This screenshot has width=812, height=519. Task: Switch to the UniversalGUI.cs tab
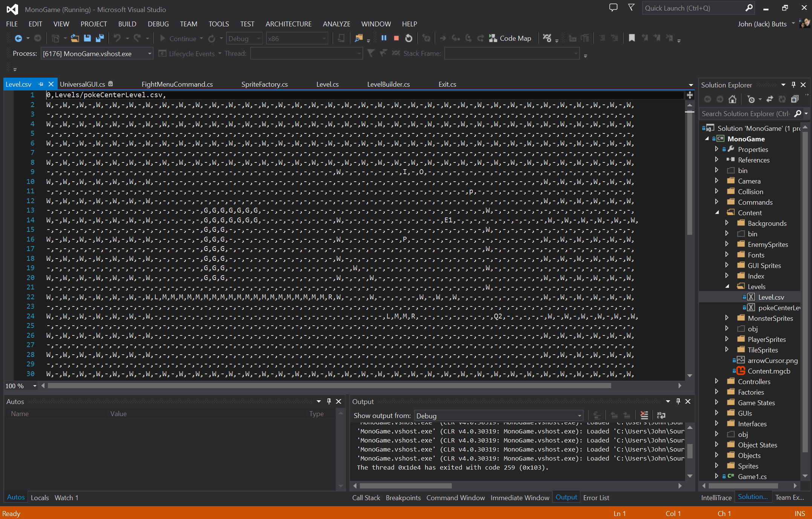tap(82, 84)
